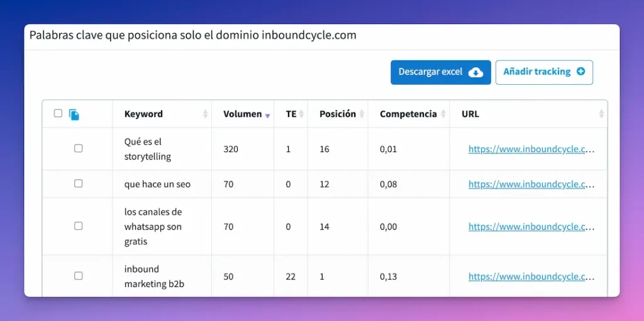Click the Keyword column header label
The image size is (644, 321).
[x=143, y=114]
